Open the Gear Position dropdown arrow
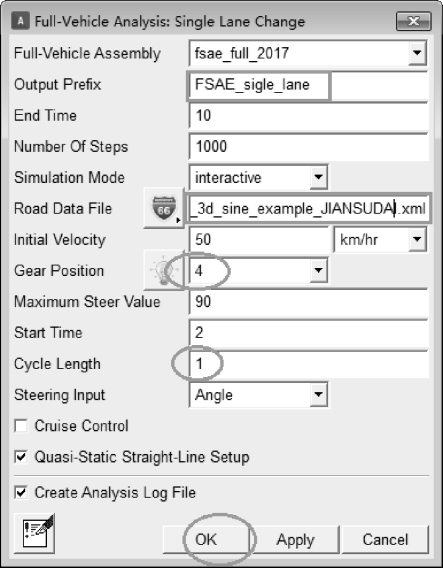This screenshot has width=443, height=568. [318, 270]
